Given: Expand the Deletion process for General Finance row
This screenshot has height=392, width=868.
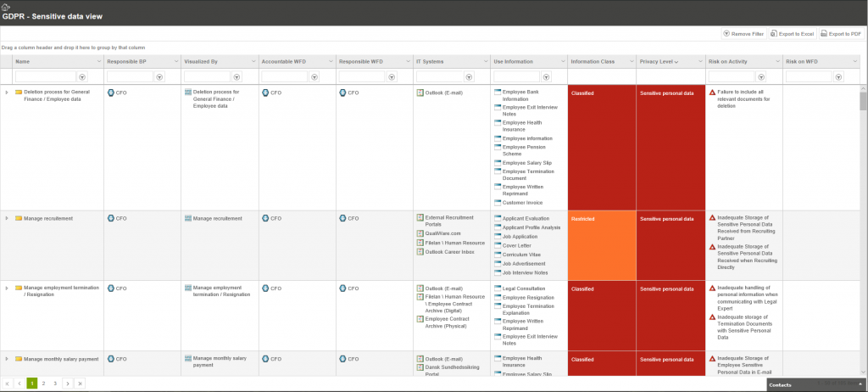Looking at the screenshot, I should pos(7,92).
